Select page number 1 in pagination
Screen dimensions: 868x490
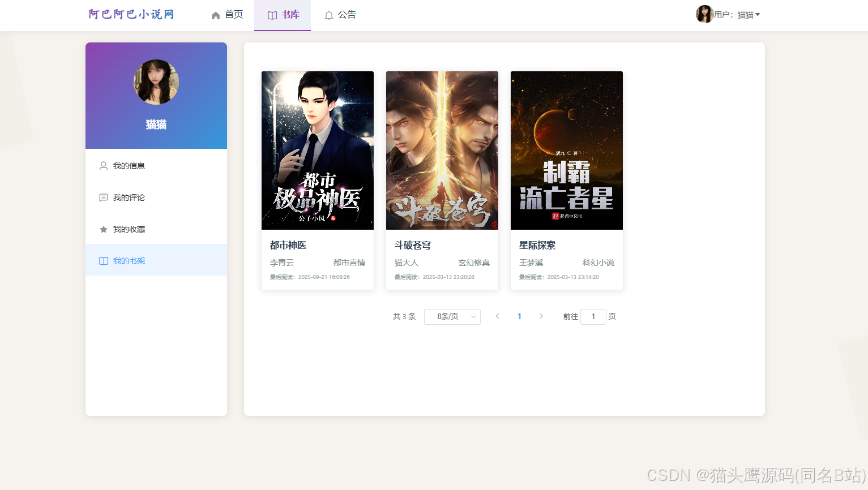(x=519, y=316)
